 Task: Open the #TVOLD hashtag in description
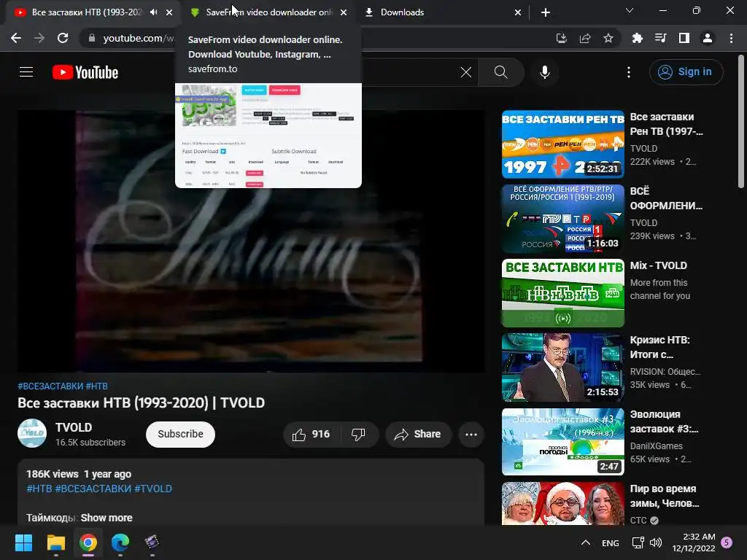(x=153, y=489)
